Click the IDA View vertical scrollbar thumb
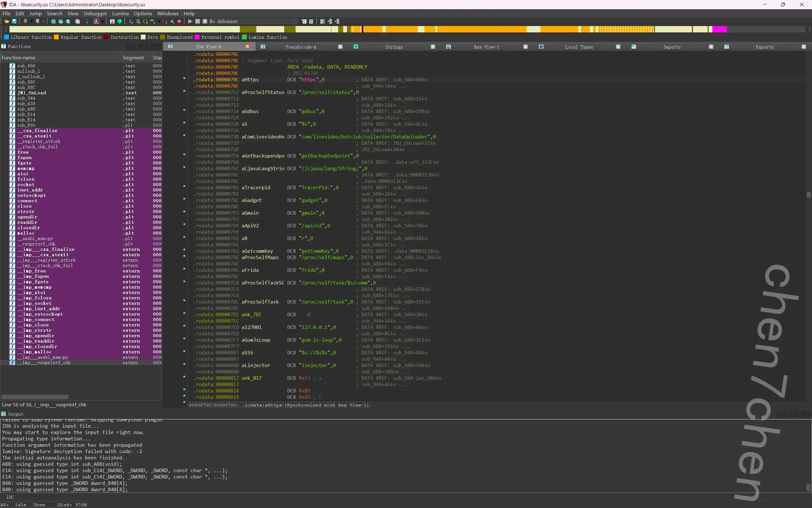This screenshot has width=812, height=508. tap(809, 195)
